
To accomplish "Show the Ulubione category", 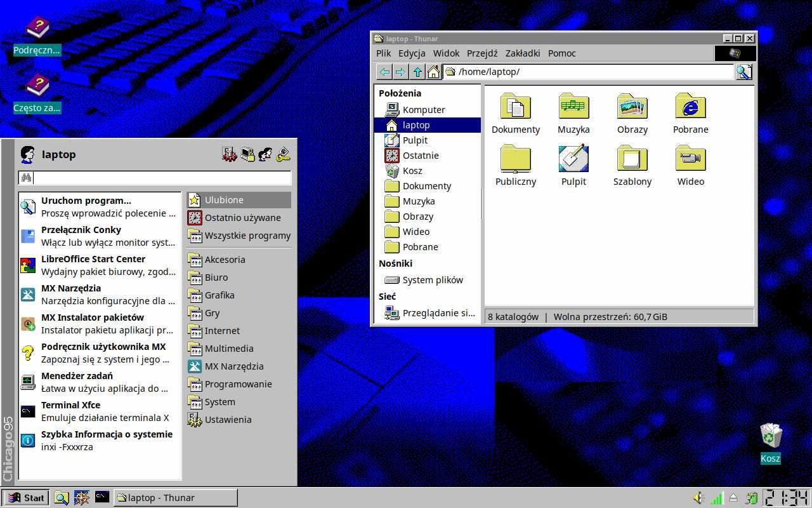I will coord(239,200).
